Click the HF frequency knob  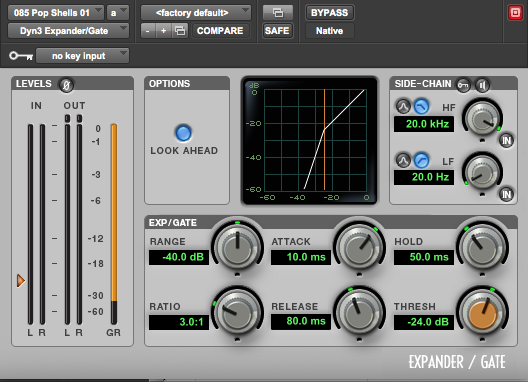coord(482,119)
